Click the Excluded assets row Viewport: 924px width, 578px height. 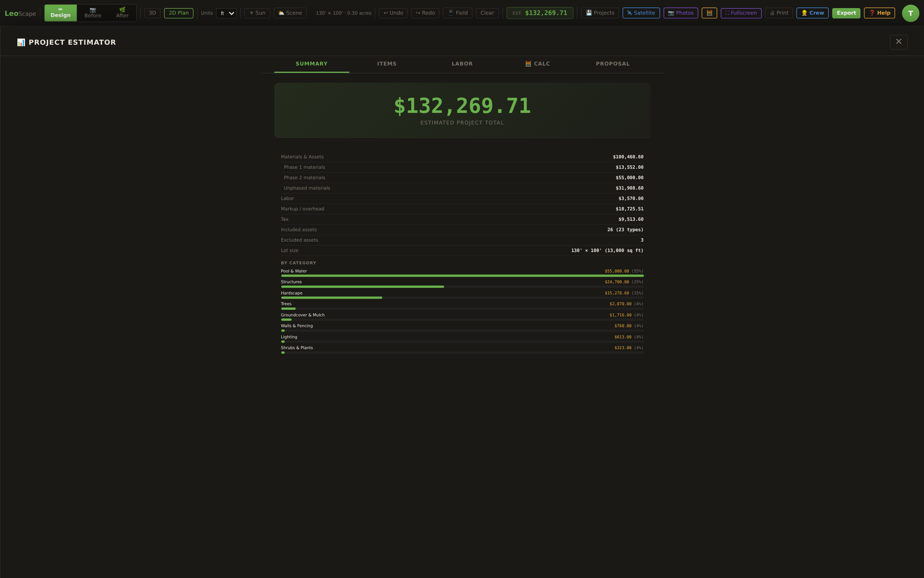(x=462, y=240)
